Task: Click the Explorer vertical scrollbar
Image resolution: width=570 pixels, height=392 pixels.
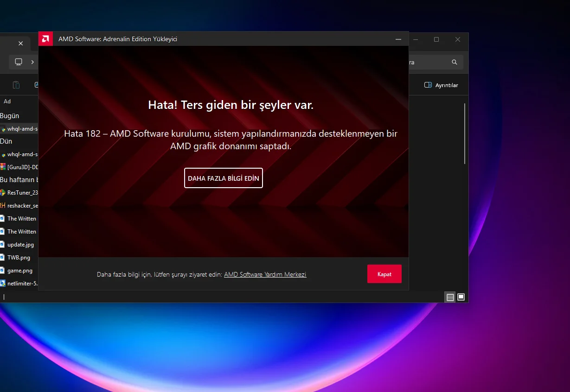Action: pos(465,133)
